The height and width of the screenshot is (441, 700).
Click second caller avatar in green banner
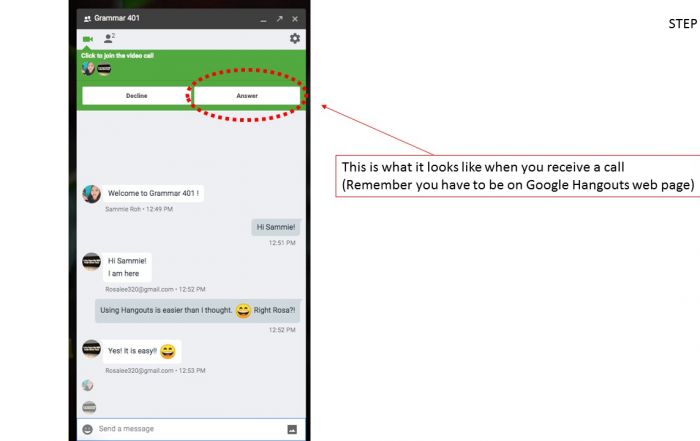tap(104, 69)
